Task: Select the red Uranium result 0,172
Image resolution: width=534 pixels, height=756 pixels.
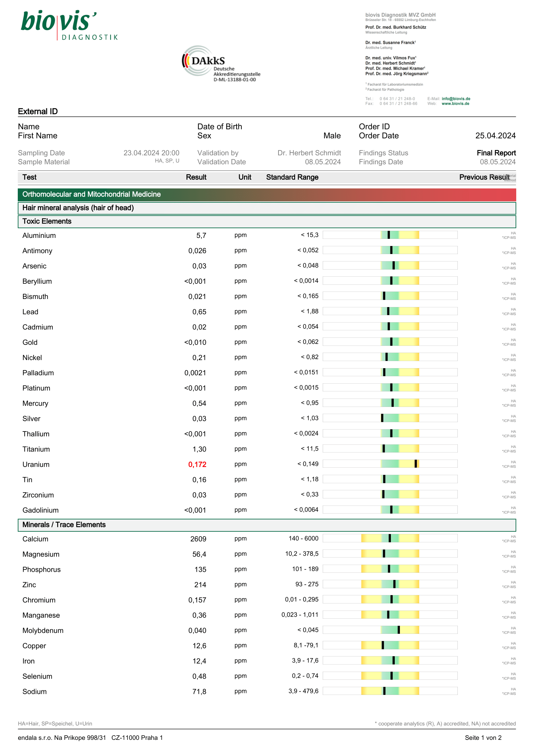Action: (197, 464)
